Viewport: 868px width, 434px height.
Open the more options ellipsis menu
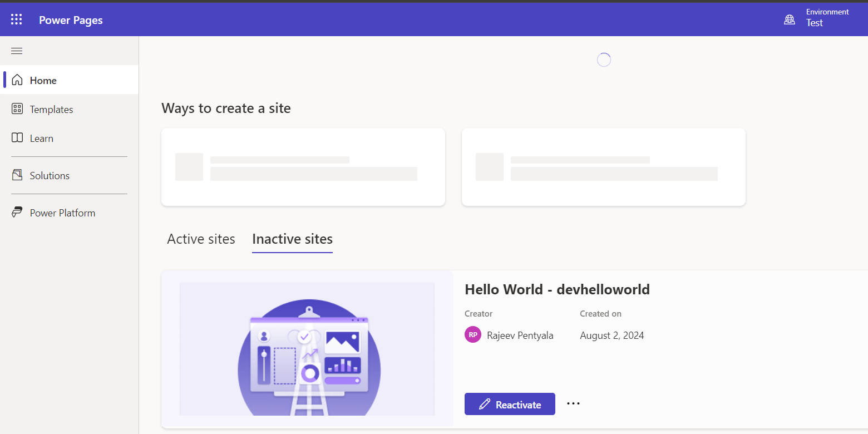pos(573,403)
